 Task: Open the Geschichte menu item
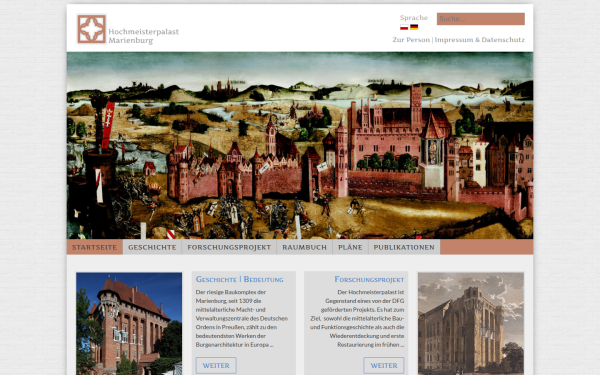152,247
